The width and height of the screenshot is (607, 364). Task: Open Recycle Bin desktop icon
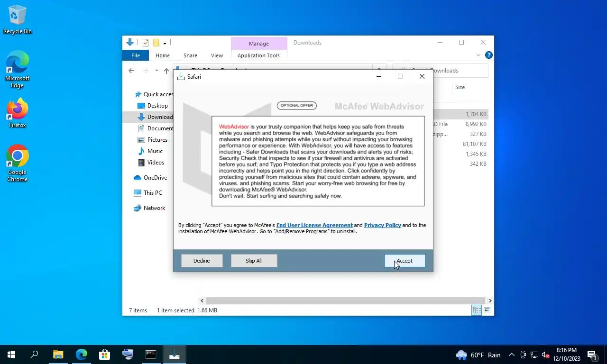[x=18, y=20]
